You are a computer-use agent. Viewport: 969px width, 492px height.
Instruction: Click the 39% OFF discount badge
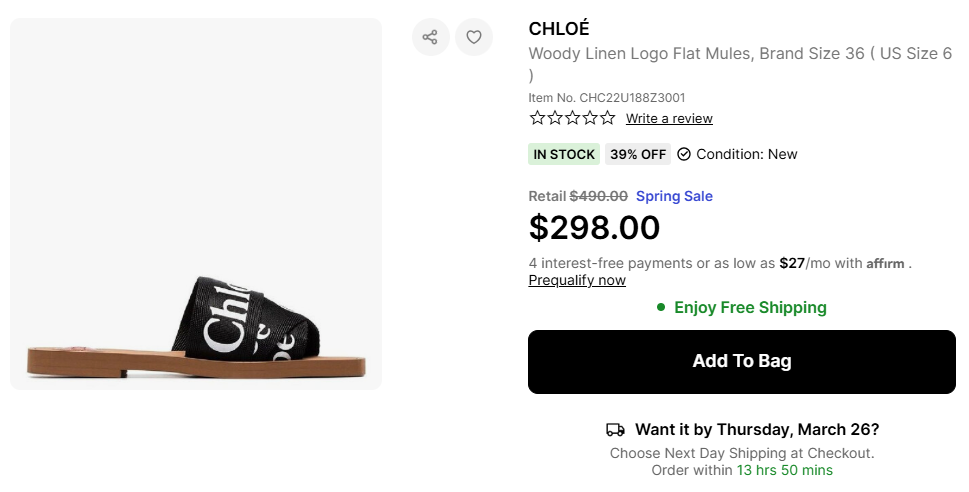point(638,154)
